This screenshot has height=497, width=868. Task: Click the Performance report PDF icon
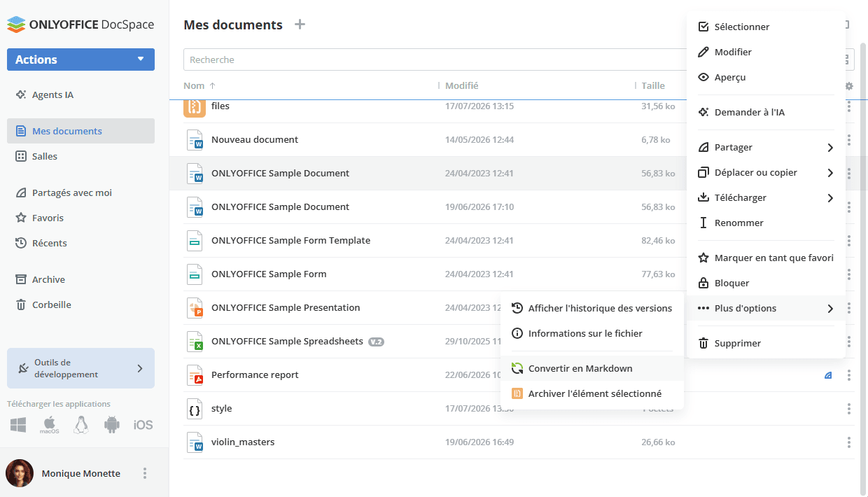[195, 375]
